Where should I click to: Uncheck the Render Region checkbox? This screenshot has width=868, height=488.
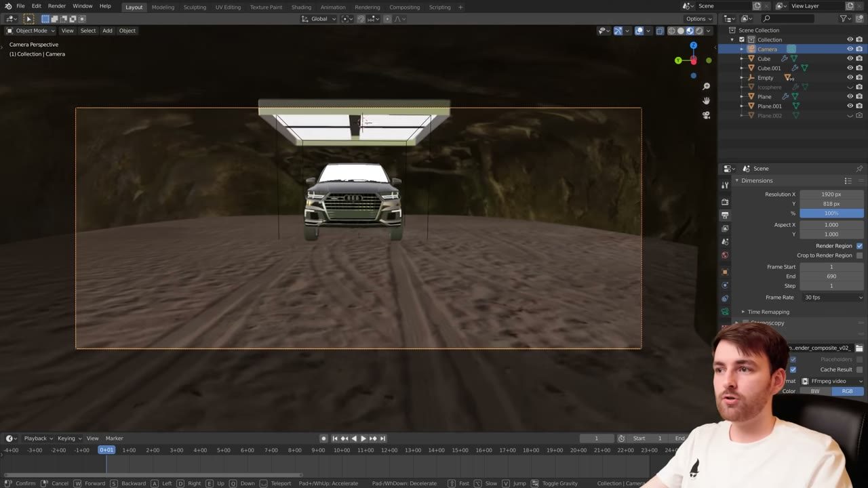pos(859,245)
